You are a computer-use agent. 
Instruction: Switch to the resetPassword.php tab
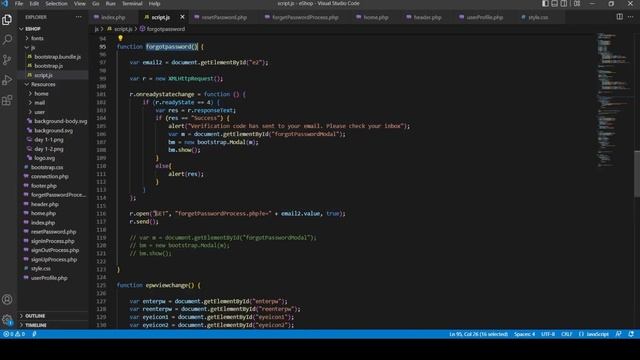[x=224, y=17]
